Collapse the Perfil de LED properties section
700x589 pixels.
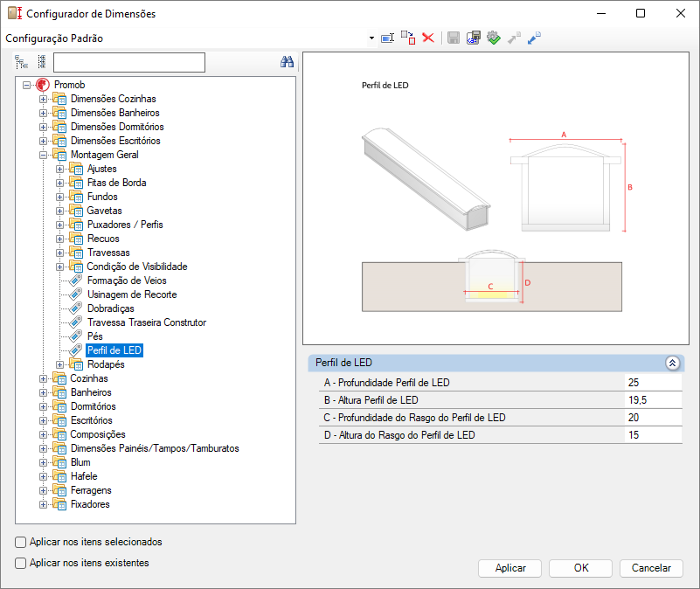coord(672,362)
